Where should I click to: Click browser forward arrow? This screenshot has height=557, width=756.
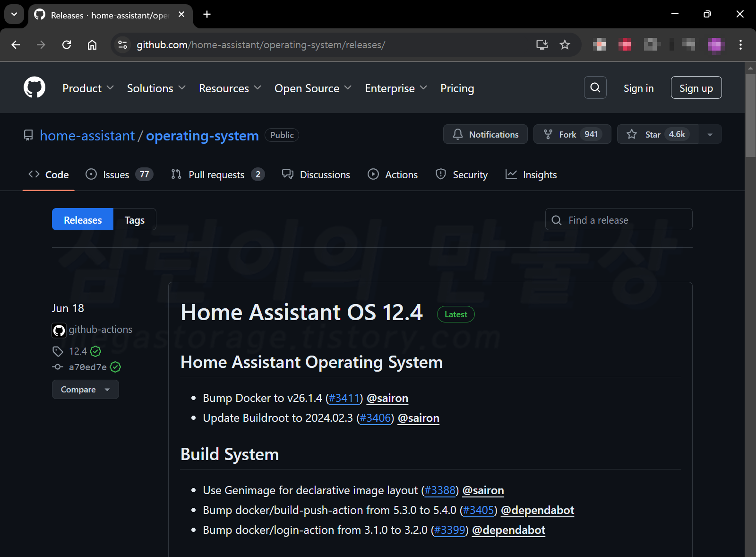(41, 45)
